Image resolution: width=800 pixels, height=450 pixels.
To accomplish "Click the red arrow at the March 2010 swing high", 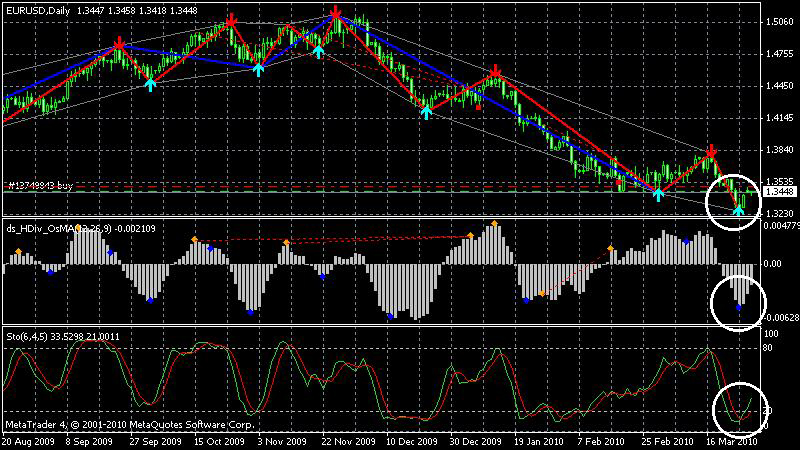I will coord(711,151).
